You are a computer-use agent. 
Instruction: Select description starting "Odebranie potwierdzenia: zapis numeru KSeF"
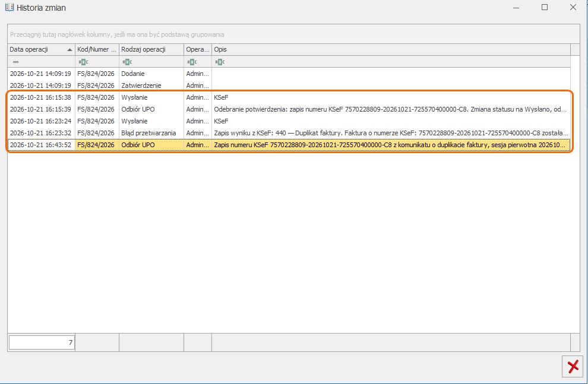point(391,109)
